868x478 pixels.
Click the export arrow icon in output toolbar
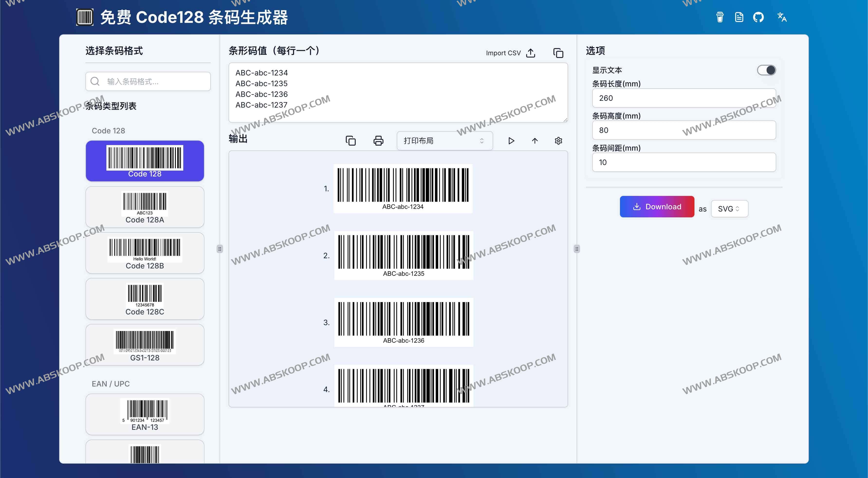click(535, 141)
